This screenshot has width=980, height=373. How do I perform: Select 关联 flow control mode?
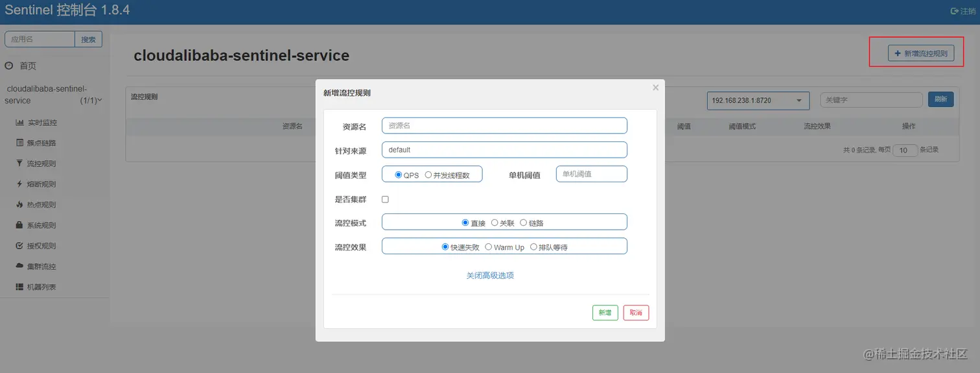[x=495, y=223]
